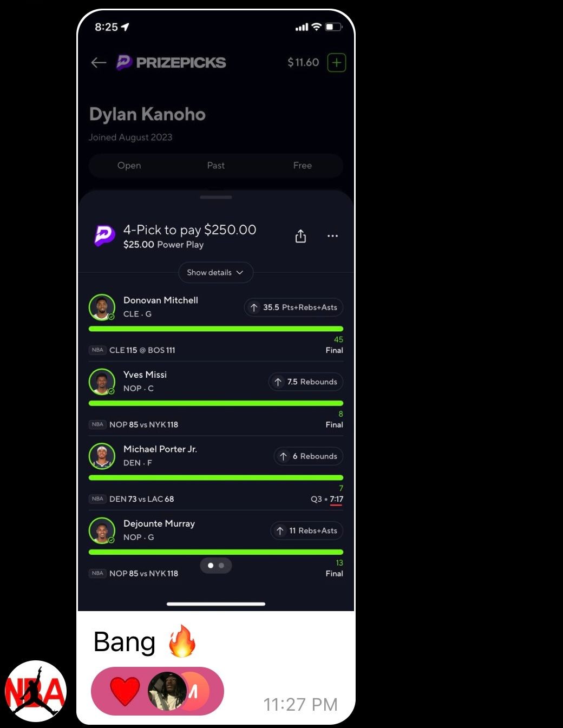
Task: Expand the Show details dropdown
Action: pos(216,272)
